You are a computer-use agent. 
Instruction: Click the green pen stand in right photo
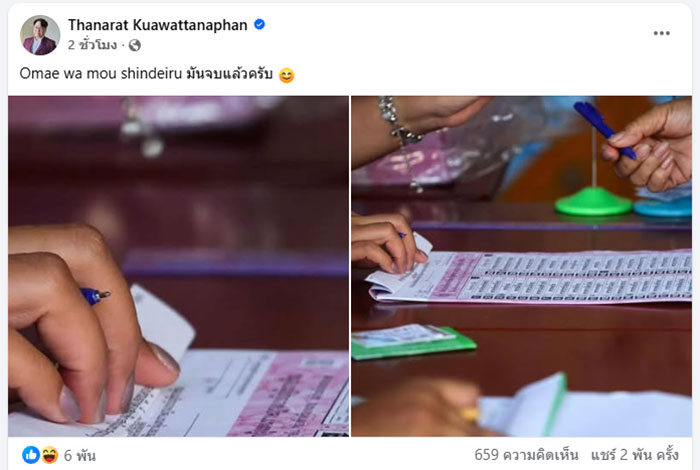click(x=593, y=201)
